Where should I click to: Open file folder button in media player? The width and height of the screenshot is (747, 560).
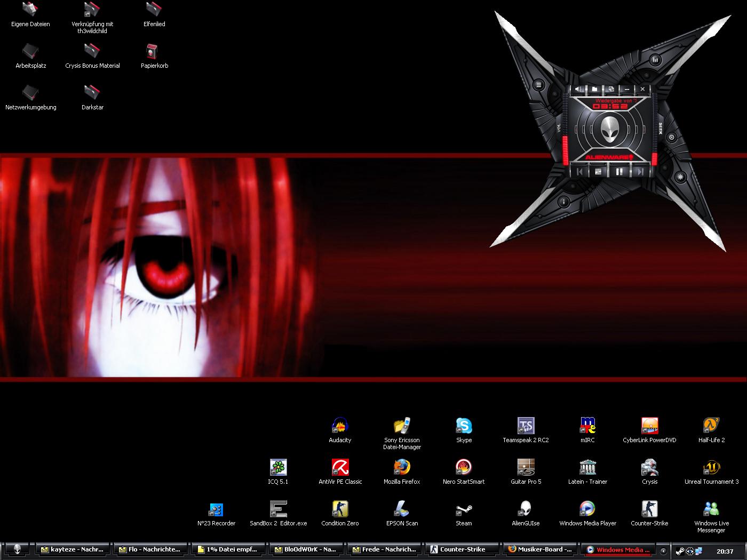click(x=594, y=89)
